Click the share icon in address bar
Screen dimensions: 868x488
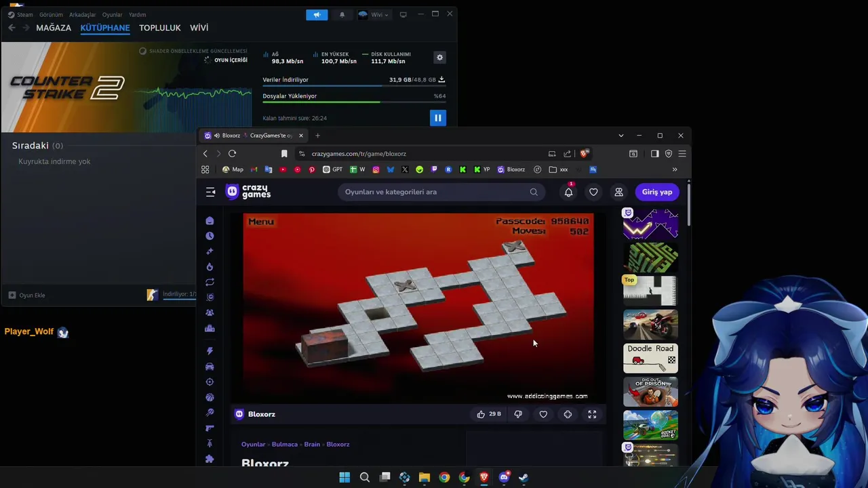(567, 154)
